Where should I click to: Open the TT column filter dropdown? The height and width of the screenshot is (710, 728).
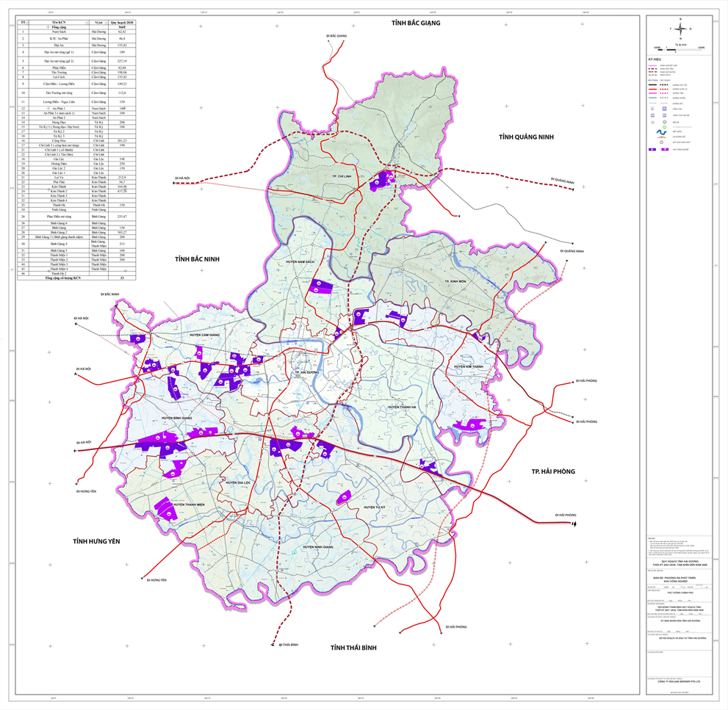tap(27, 23)
